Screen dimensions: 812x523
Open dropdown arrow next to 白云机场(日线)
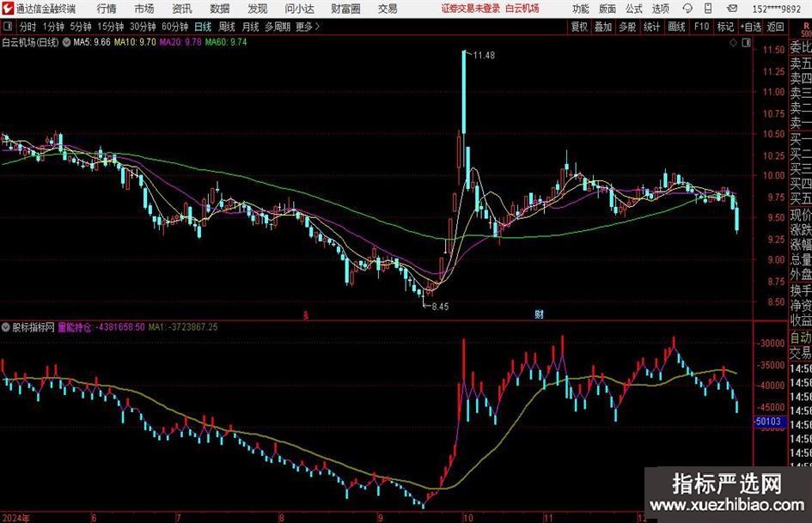tap(67, 42)
